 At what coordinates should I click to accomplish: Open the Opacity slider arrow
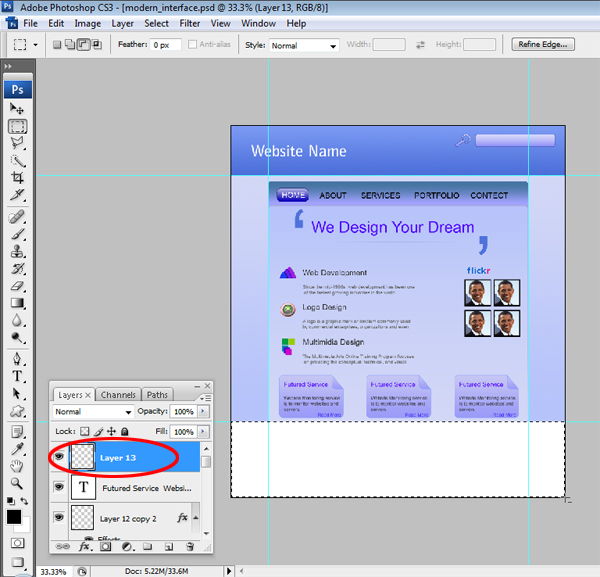pyautogui.click(x=203, y=412)
